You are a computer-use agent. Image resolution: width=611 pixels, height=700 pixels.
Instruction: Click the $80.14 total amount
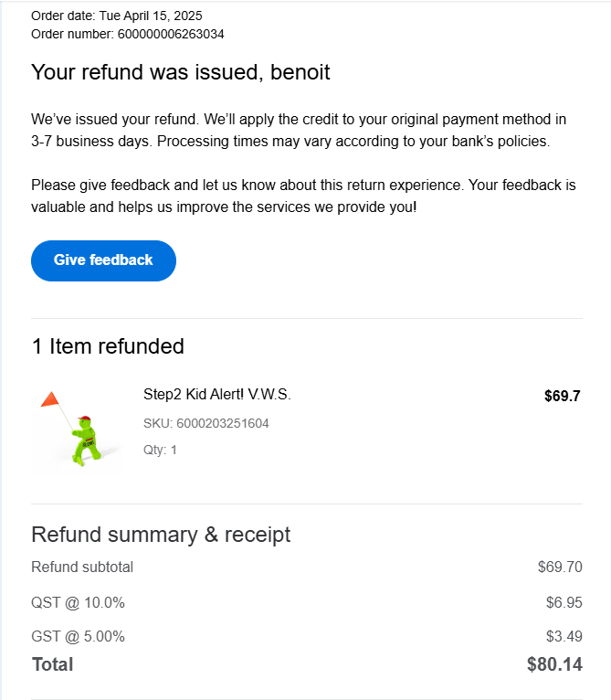pyautogui.click(x=554, y=664)
